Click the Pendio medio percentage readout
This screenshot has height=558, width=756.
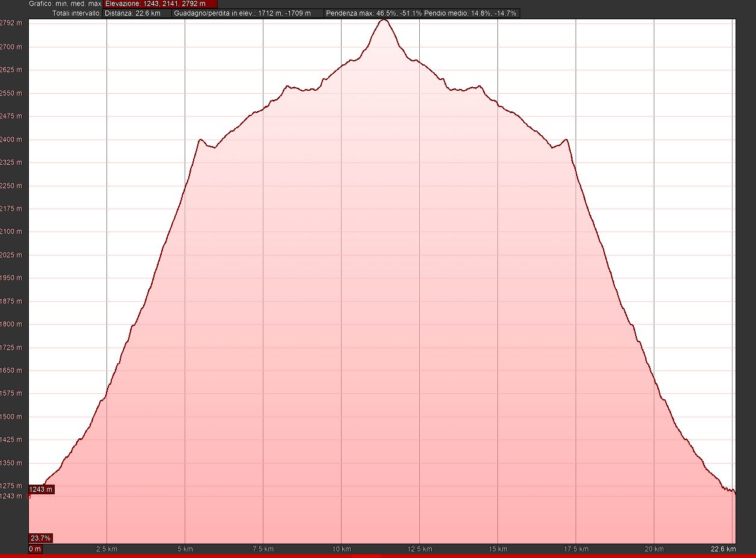point(470,13)
